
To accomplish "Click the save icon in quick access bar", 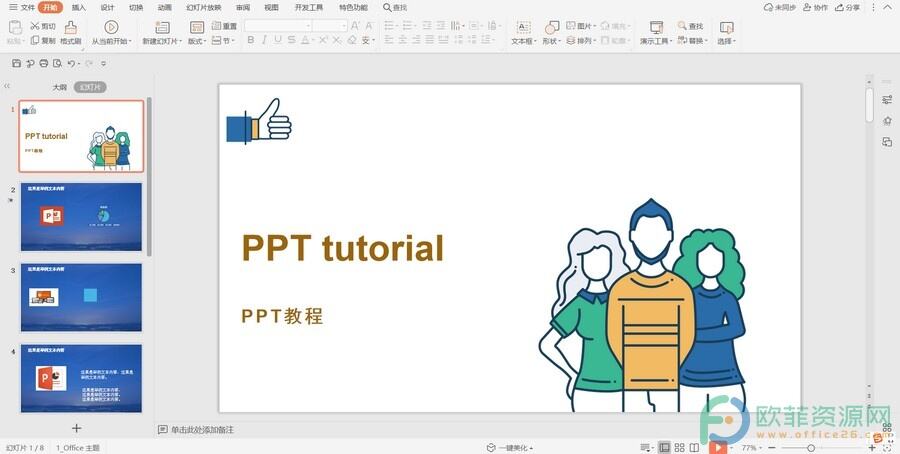I will 16,63.
